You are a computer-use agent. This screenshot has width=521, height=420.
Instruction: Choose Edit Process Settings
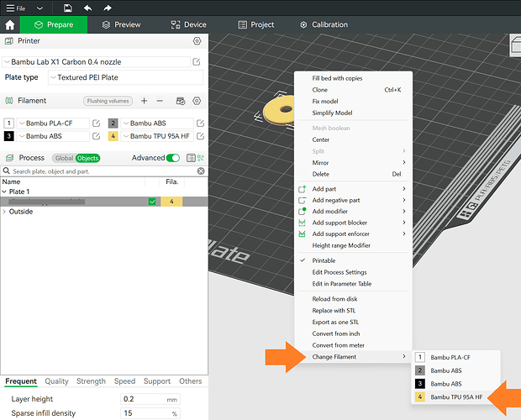[x=339, y=272]
